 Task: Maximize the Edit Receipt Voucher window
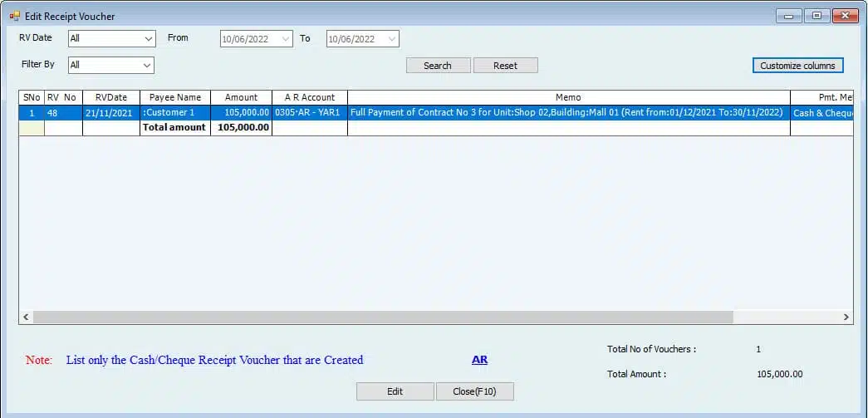pos(817,16)
